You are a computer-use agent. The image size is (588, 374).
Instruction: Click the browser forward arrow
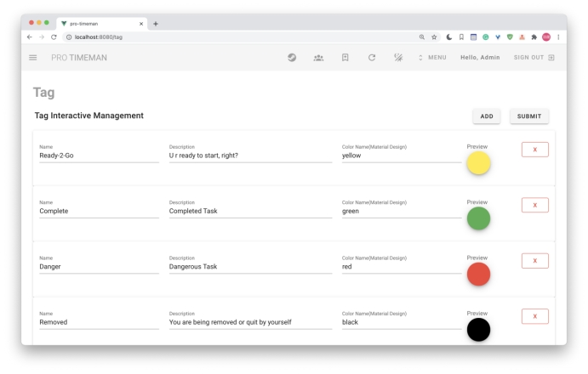pyautogui.click(x=42, y=37)
